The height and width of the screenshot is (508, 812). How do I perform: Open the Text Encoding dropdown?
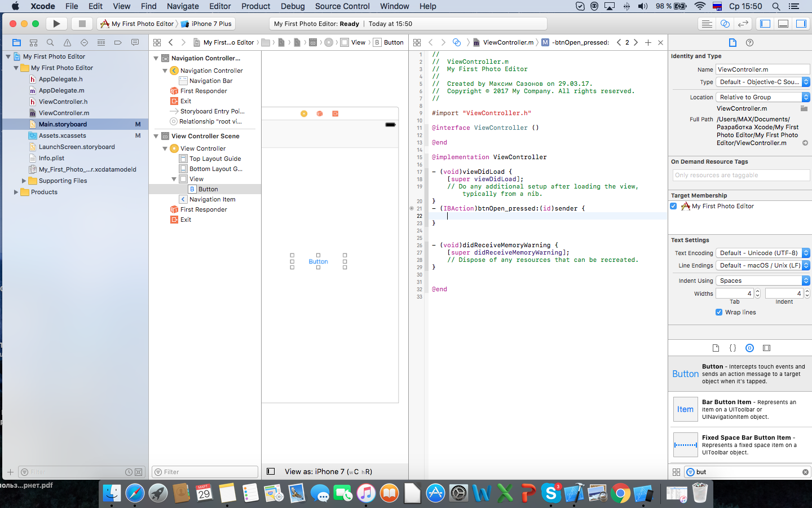pos(762,253)
